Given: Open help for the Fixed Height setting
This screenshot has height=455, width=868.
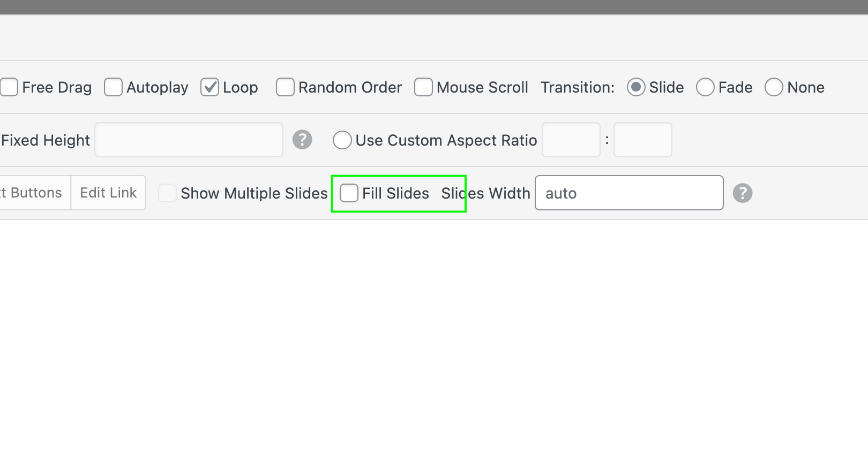Looking at the screenshot, I should click(303, 140).
